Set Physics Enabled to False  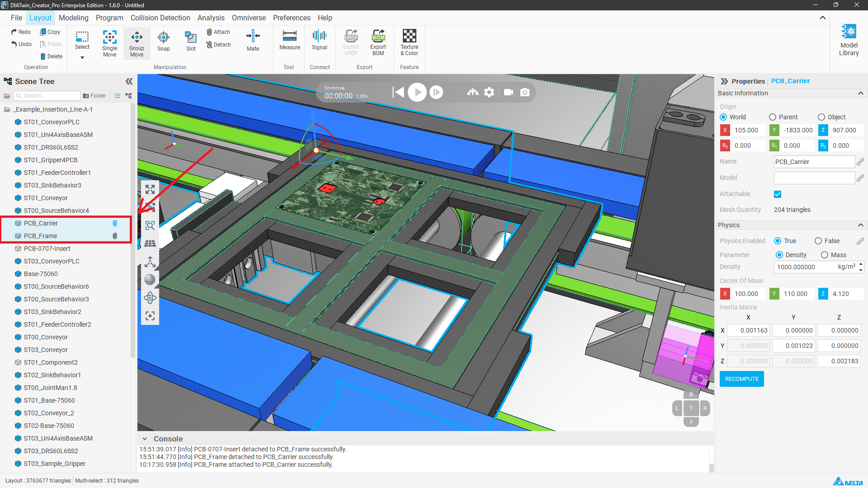[x=818, y=241]
